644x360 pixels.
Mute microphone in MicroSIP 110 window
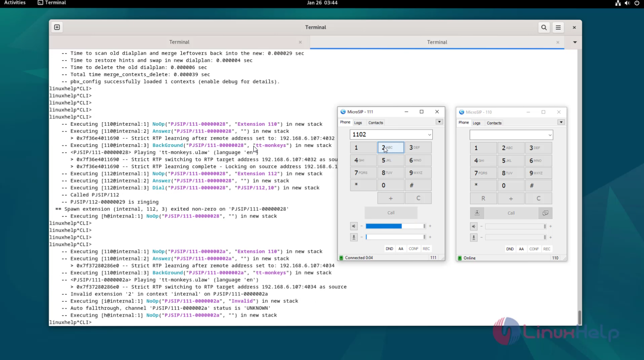point(474,237)
